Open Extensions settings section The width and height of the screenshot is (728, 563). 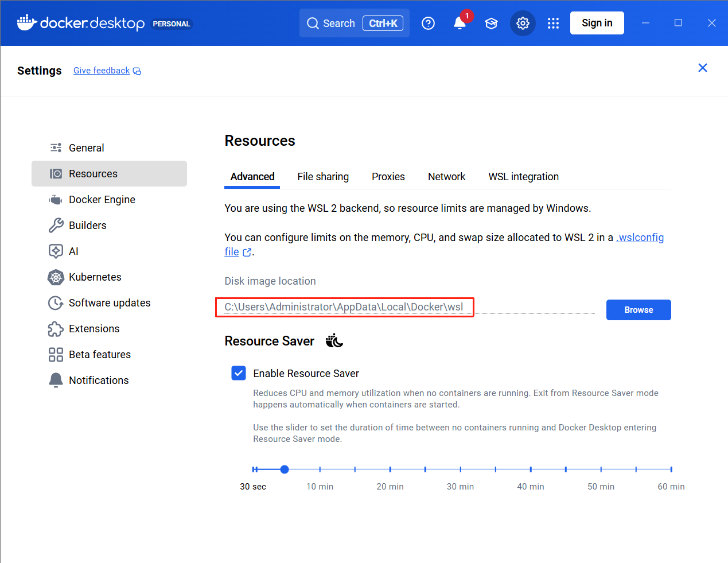[109, 328]
